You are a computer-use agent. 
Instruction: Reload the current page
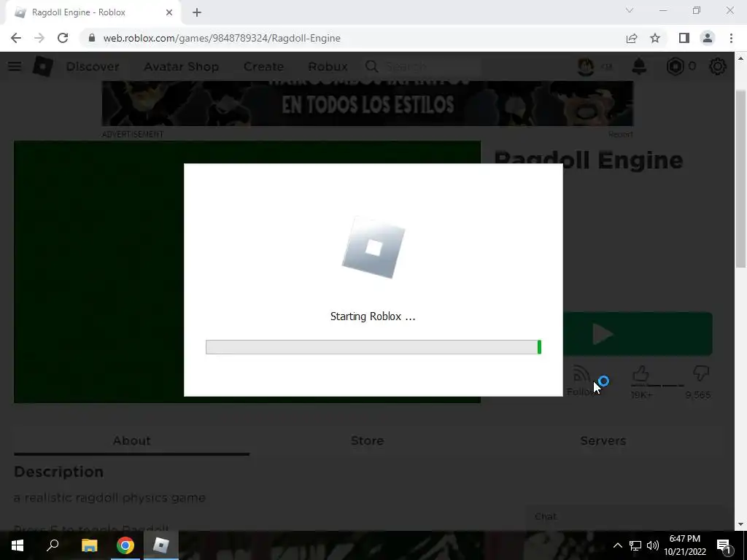(63, 38)
